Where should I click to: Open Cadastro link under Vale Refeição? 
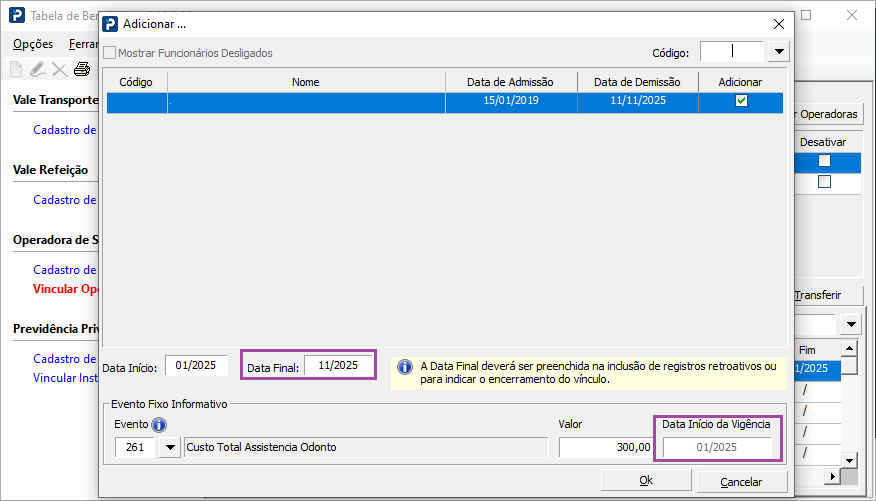[65, 199]
